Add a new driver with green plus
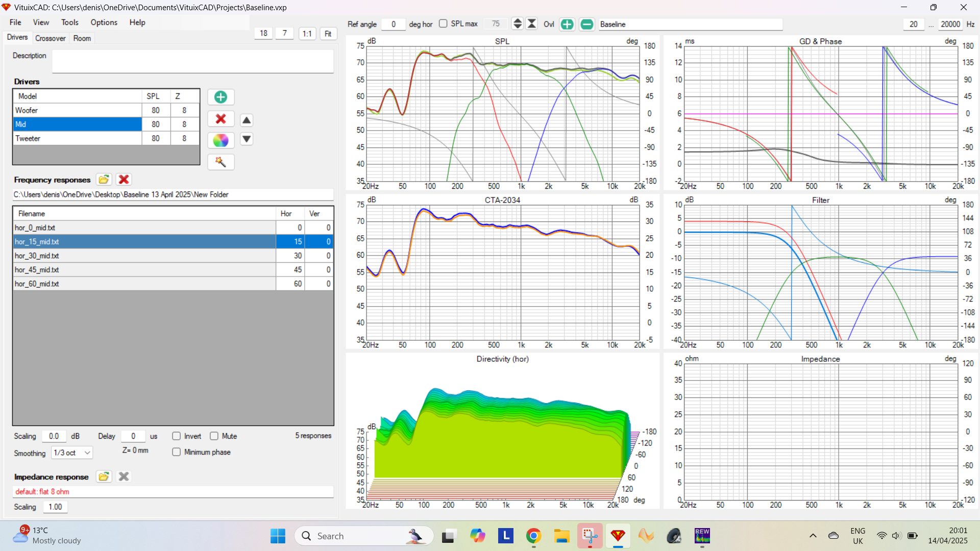Screen dimensions: 980x551 (220, 97)
